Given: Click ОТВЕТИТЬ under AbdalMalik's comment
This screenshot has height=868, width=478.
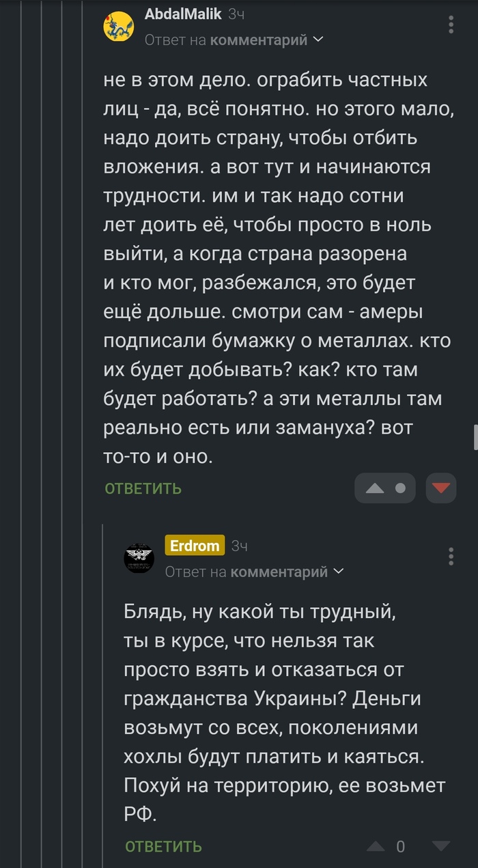Looking at the screenshot, I should (x=143, y=488).
